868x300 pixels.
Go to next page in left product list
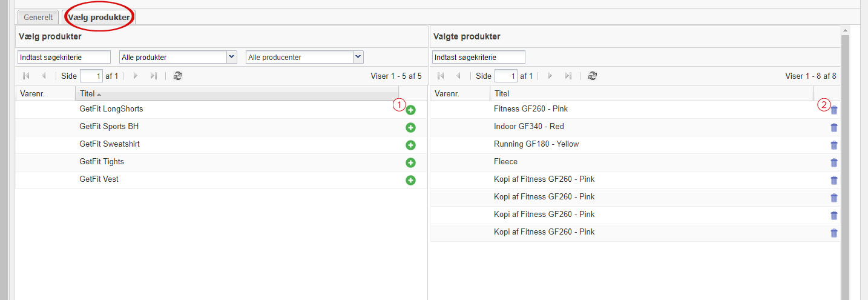(136, 76)
